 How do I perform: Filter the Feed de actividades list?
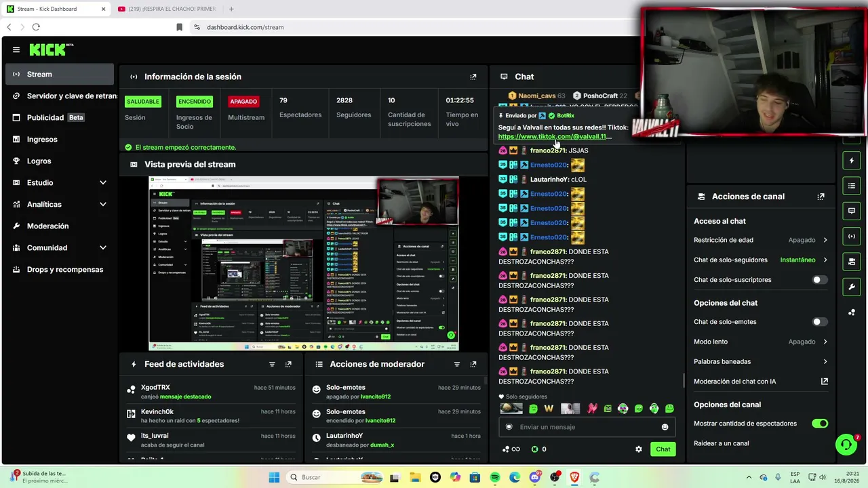click(x=272, y=364)
